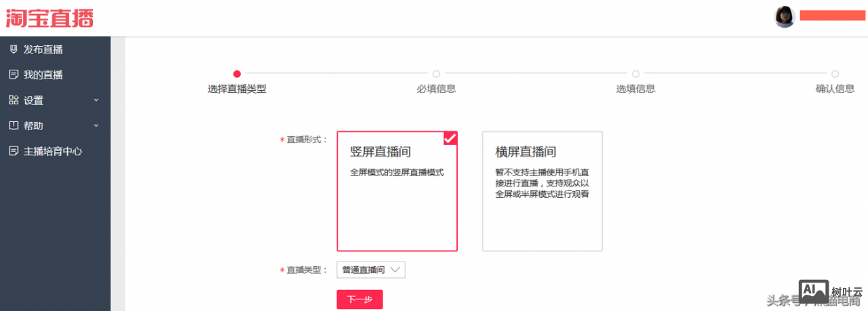Select the 横屏直播间 option card
The height and width of the screenshot is (311, 868).
(542, 191)
